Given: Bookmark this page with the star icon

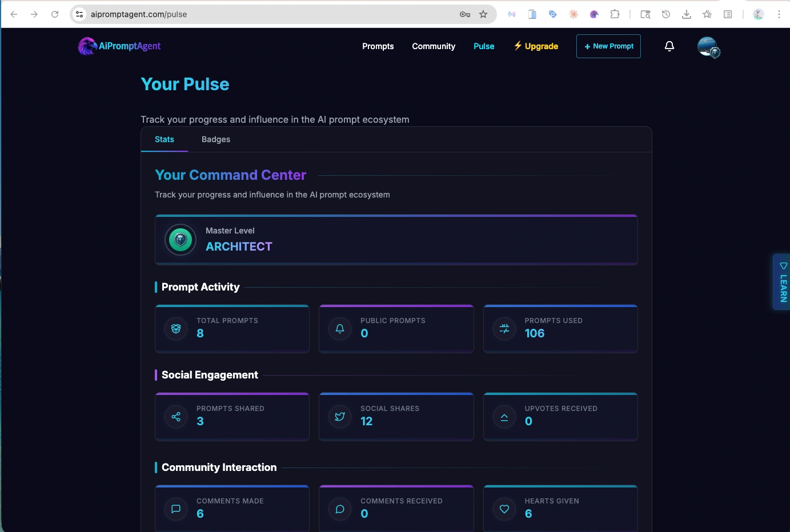Looking at the screenshot, I should pos(483,14).
